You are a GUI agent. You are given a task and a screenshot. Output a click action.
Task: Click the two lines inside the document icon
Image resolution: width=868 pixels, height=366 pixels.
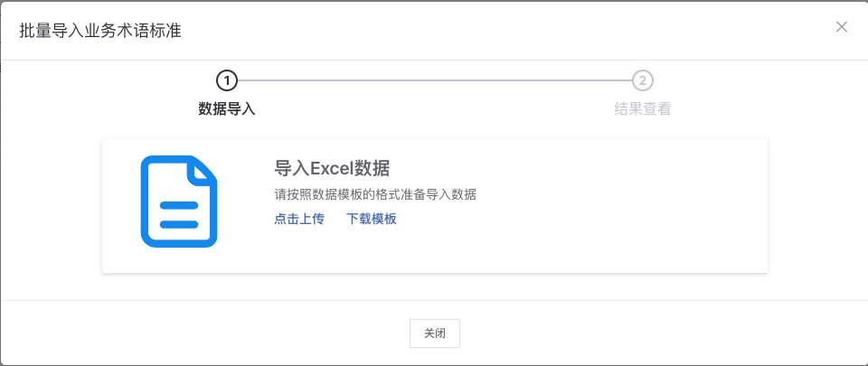(x=179, y=215)
